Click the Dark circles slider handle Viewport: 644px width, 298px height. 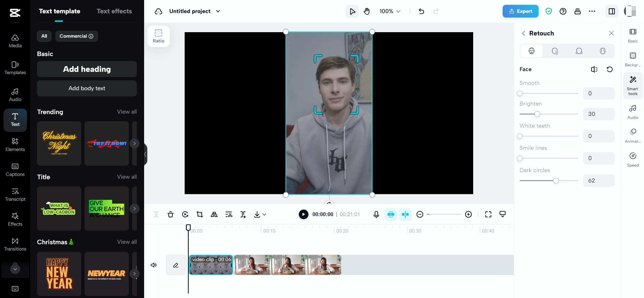[x=556, y=181]
